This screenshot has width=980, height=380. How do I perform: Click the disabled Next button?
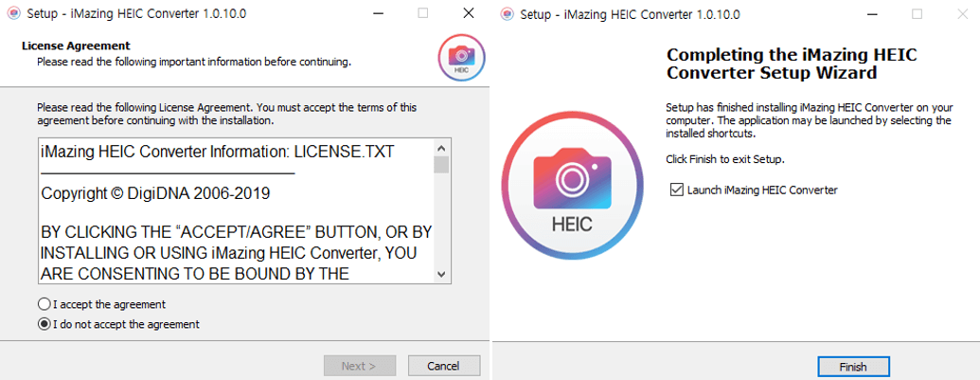click(360, 366)
